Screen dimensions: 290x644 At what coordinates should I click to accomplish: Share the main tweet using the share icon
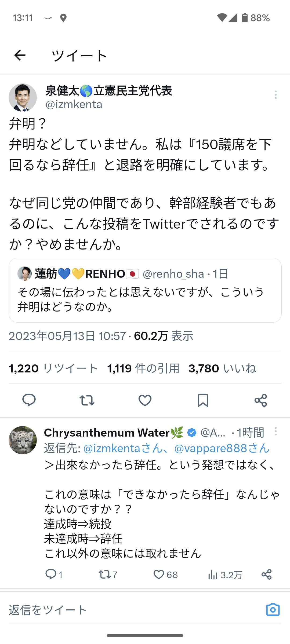tap(261, 400)
